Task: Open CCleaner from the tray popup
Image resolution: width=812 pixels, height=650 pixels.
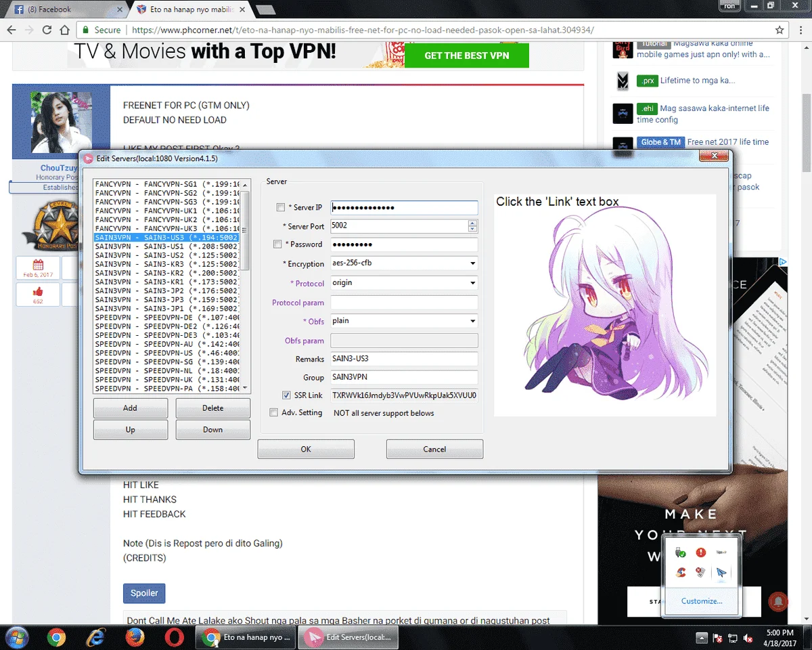Action: coord(681,573)
